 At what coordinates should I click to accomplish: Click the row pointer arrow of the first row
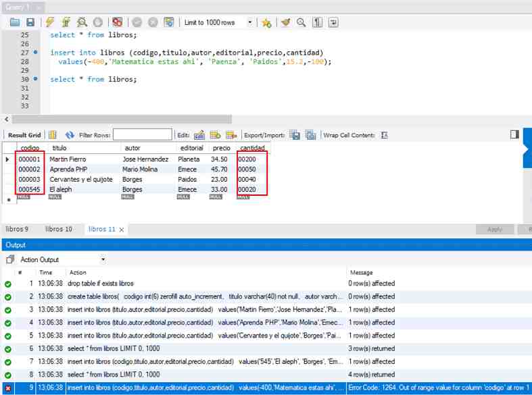tap(7, 159)
